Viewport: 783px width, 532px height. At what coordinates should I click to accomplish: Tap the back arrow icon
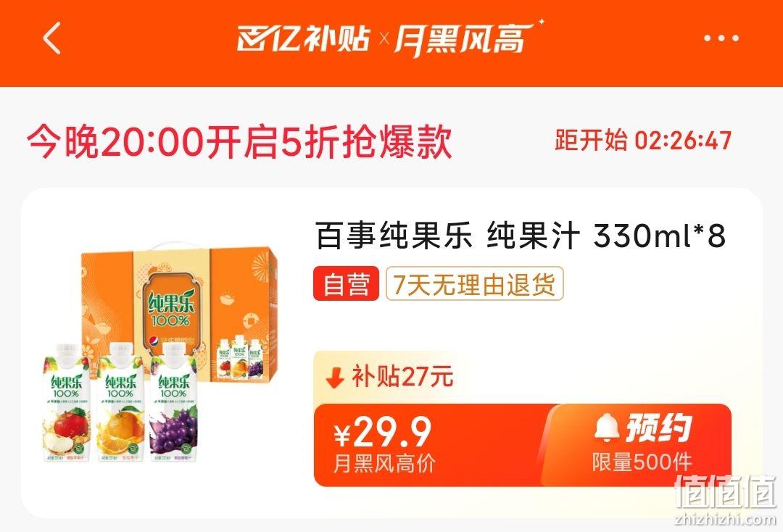52,38
